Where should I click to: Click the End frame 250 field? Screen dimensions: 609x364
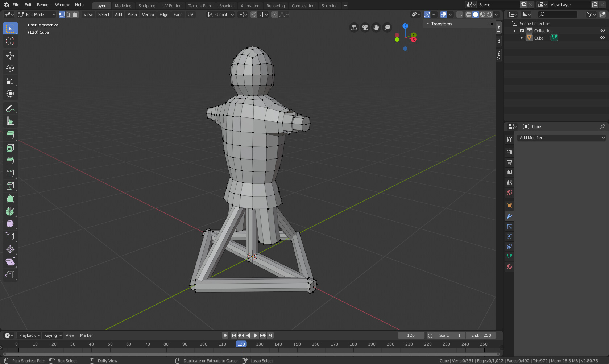481,335
